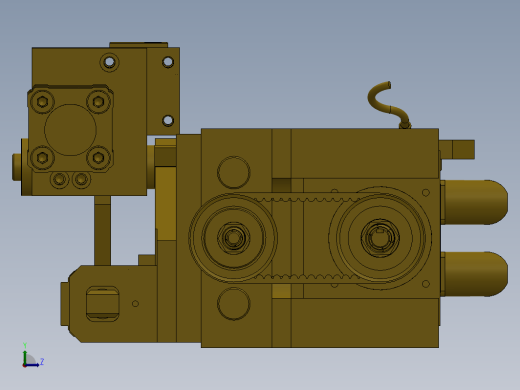The image size is (520, 390).
Task: Select the lower mounting hole in the bracket plate
Action: [x=168, y=120]
